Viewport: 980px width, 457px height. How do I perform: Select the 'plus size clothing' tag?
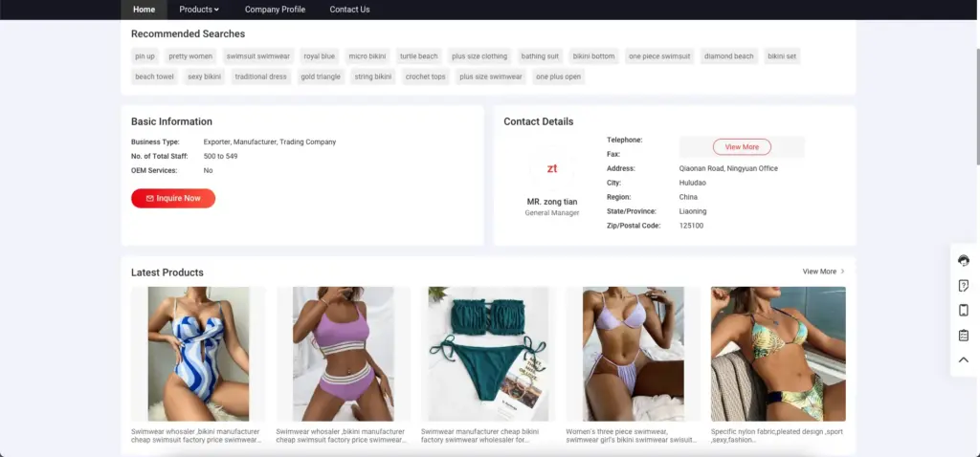[x=479, y=56]
